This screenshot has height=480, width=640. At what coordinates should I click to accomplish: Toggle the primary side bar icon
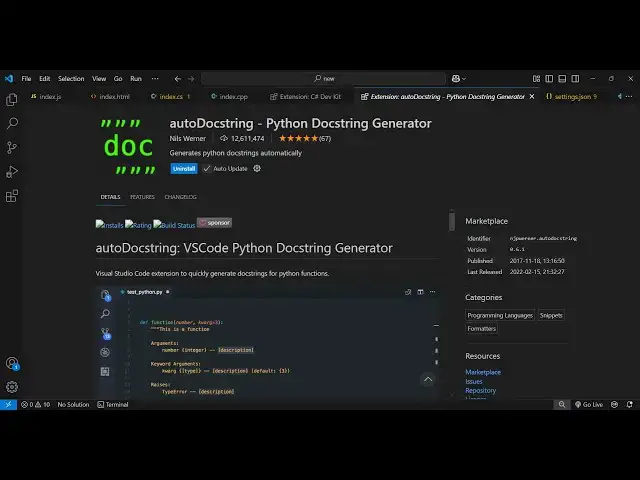coord(549,78)
